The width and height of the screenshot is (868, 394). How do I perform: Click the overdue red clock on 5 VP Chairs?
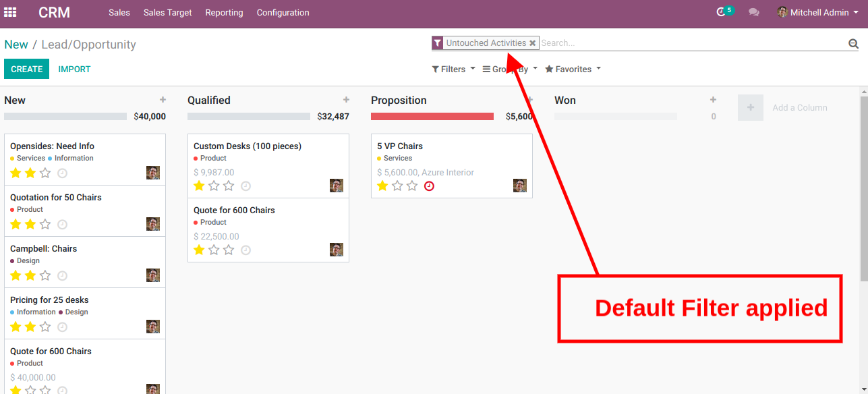[x=429, y=186]
